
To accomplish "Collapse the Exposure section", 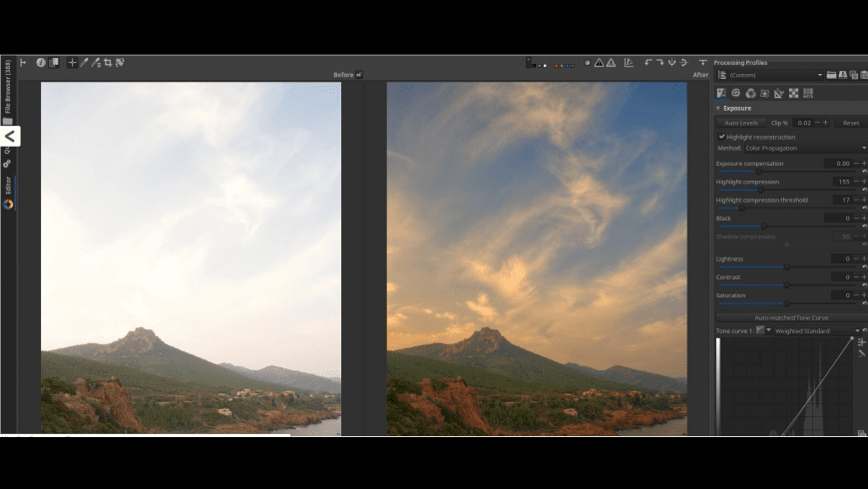I will coord(718,109).
